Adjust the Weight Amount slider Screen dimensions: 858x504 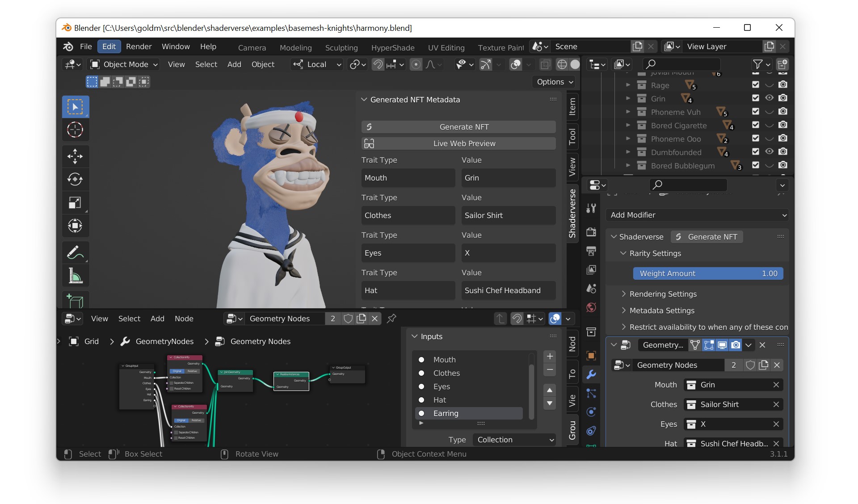pyautogui.click(x=708, y=273)
